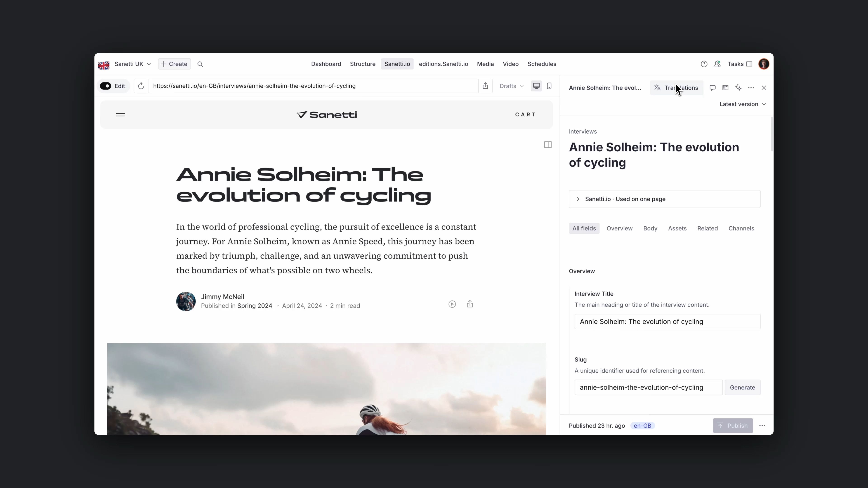Select the desktop preview view toggle
Screen dimensions: 868x488
click(x=536, y=86)
